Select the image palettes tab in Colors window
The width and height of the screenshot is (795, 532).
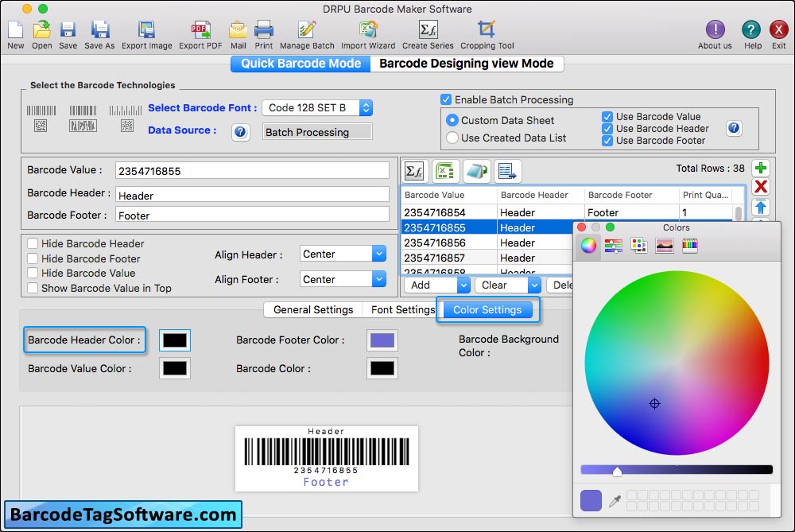[664, 246]
